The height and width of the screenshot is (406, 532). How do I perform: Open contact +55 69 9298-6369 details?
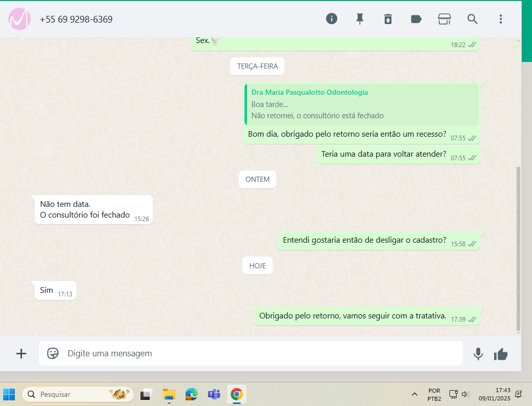(76, 19)
